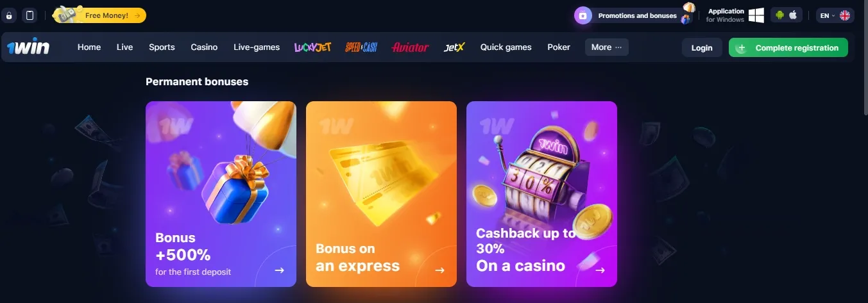868x303 pixels.
Task: Open the Lucky Jet game logo
Action: pos(312,47)
